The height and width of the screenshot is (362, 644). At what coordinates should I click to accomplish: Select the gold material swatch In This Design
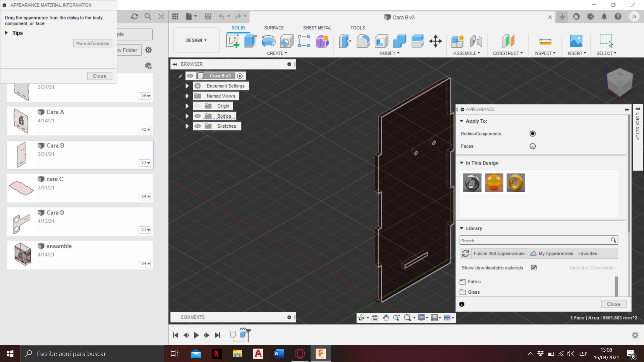515,183
